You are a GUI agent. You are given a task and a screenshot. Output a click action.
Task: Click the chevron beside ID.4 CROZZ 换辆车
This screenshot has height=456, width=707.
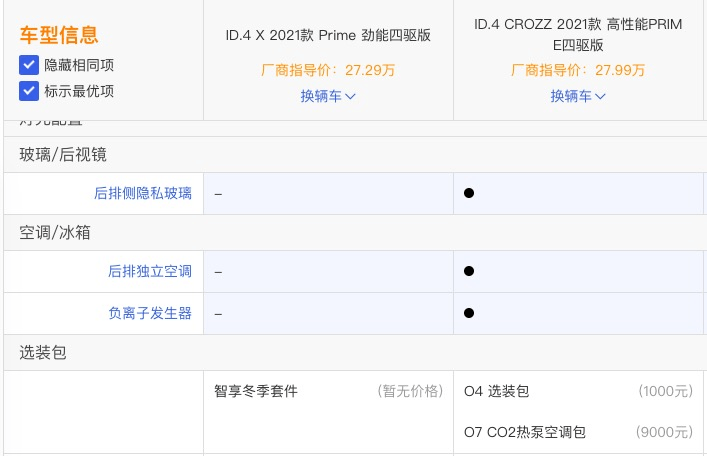[x=600, y=97]
